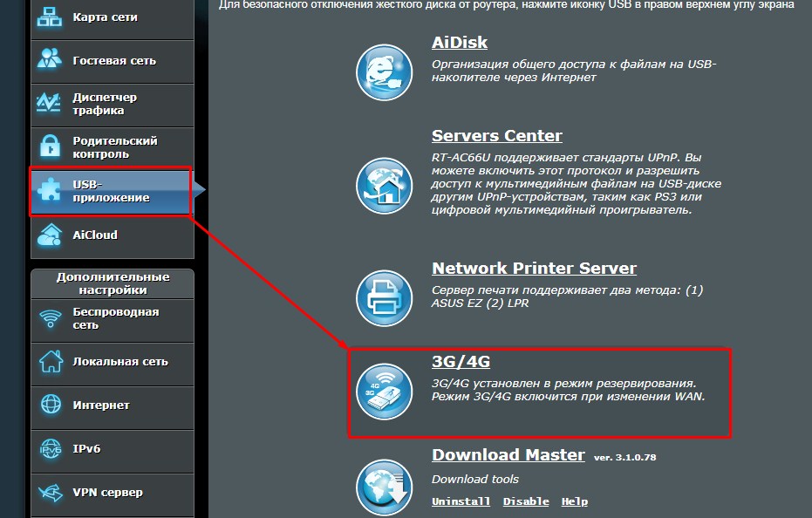Image resolution: width=812 pixels, height=518 pixels.
Task: Select USB-приложение menu item
Action: [112, 191]
